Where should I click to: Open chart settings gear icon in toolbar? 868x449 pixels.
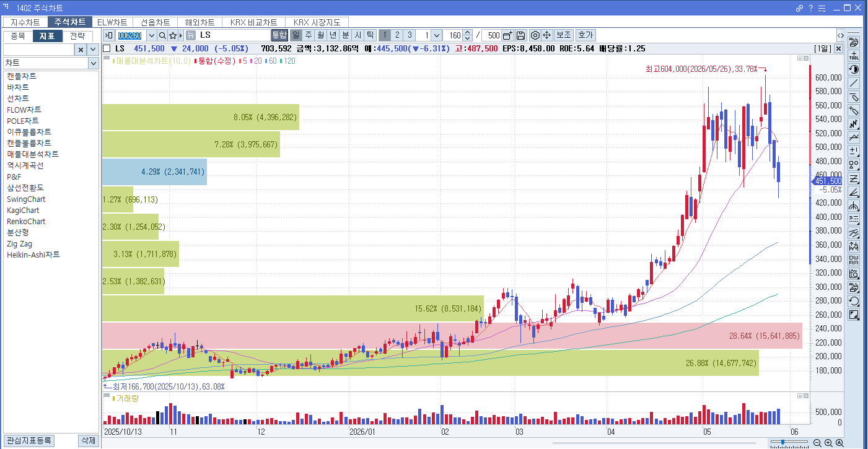point(535,35)
